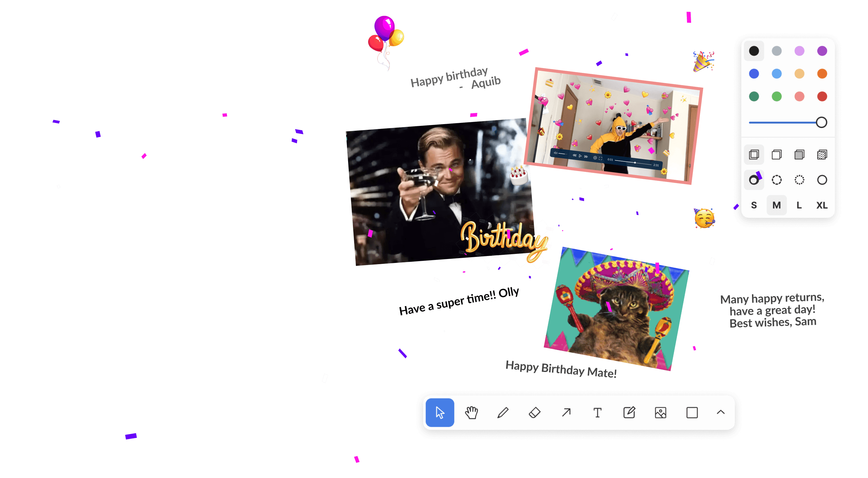Screen dimensions: 868x478
Task: Pick the dark green color swatch
Action: [x=754, y=96]
